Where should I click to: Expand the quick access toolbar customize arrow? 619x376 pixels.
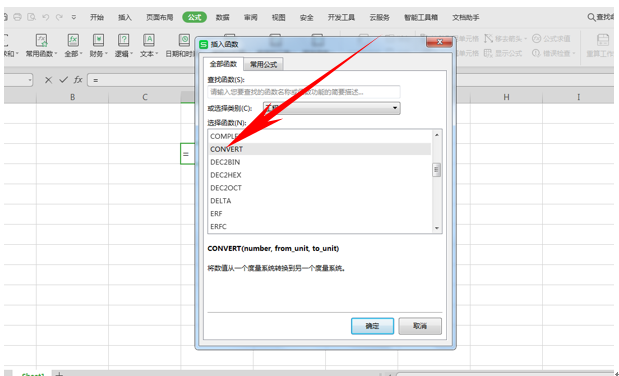(74, 17)
